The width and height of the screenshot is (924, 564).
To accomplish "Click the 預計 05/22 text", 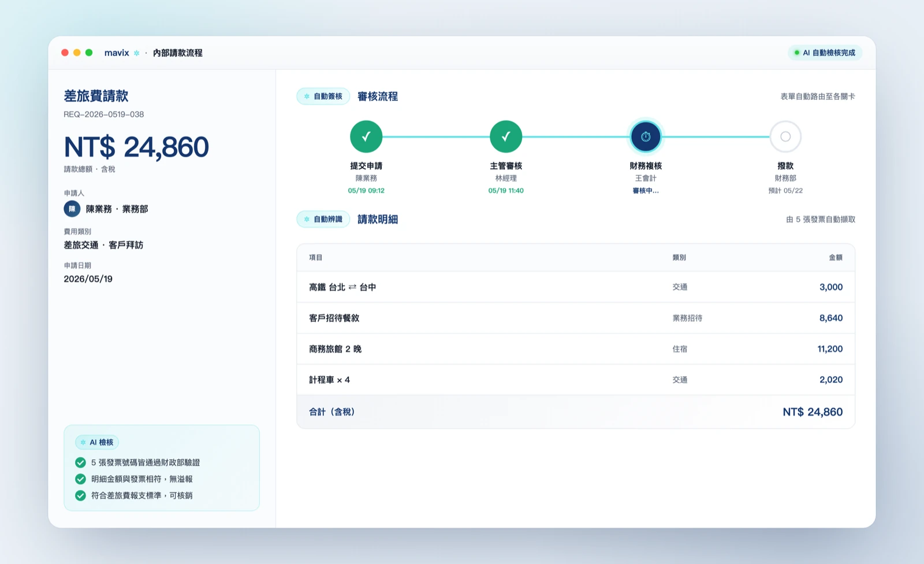I will pyautogui.click(x=785, y=191).
